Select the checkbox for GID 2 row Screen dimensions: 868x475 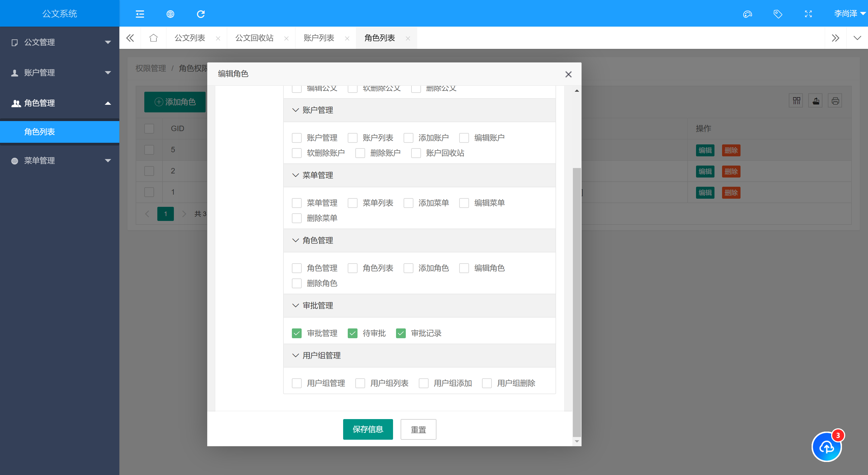(x=149, y=171)
